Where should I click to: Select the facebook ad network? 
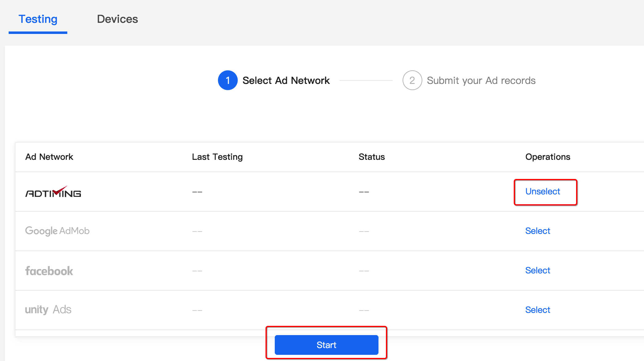tap(538, 270)
